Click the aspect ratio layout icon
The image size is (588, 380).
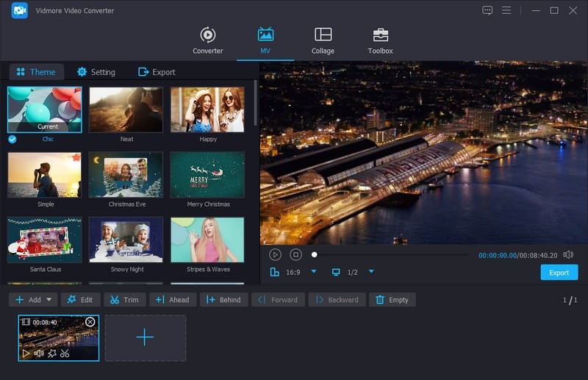point(274,272)
